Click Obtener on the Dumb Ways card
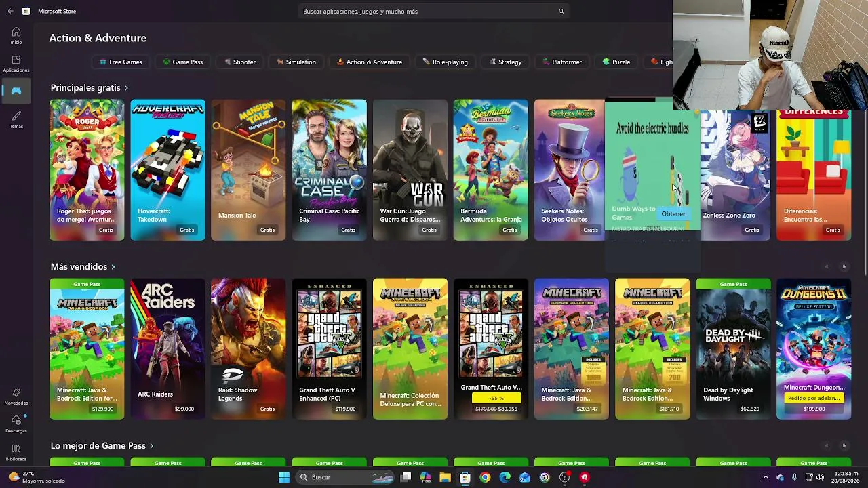Image resolution: width=868 pixels, height=488 pixels. tap(673, 213)
